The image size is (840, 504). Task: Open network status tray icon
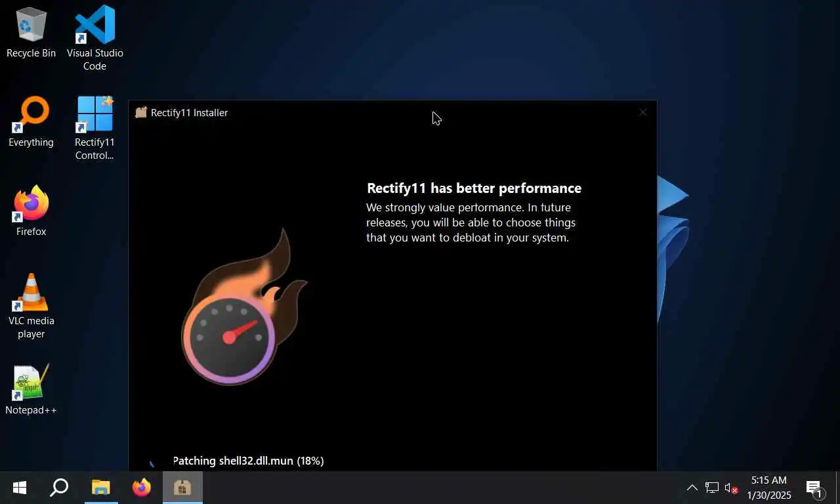pos(711,488)
